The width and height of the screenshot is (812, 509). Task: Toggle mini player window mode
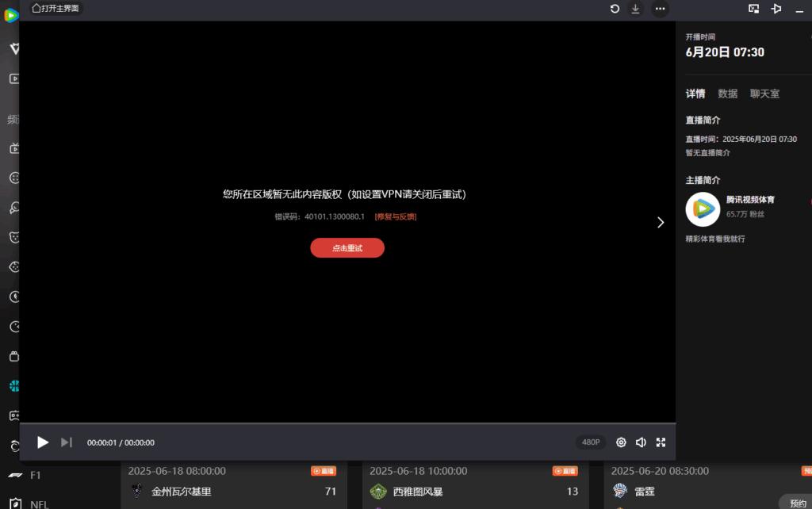pos(754,9)
